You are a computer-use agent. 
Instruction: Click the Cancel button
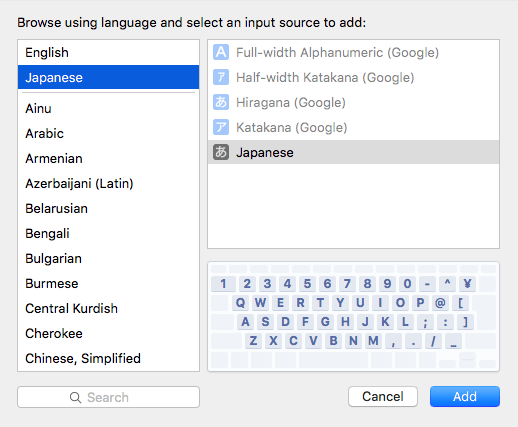click(383, 397)
